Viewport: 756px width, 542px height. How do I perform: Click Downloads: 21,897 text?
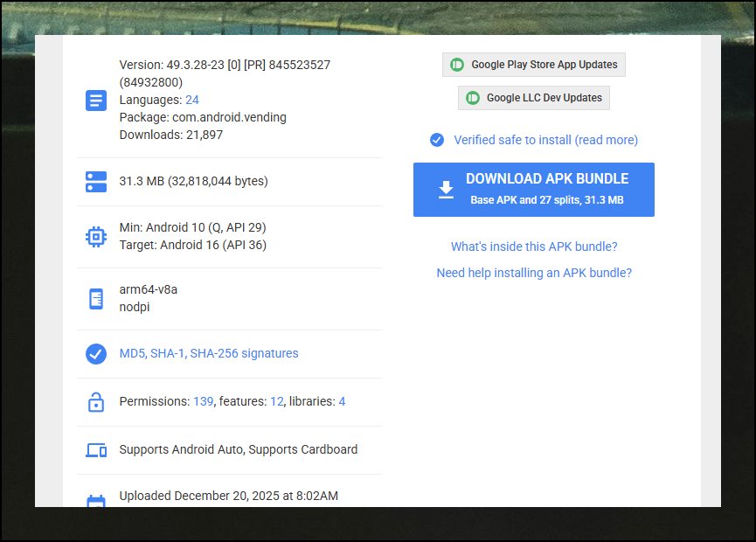click(171, 135)
